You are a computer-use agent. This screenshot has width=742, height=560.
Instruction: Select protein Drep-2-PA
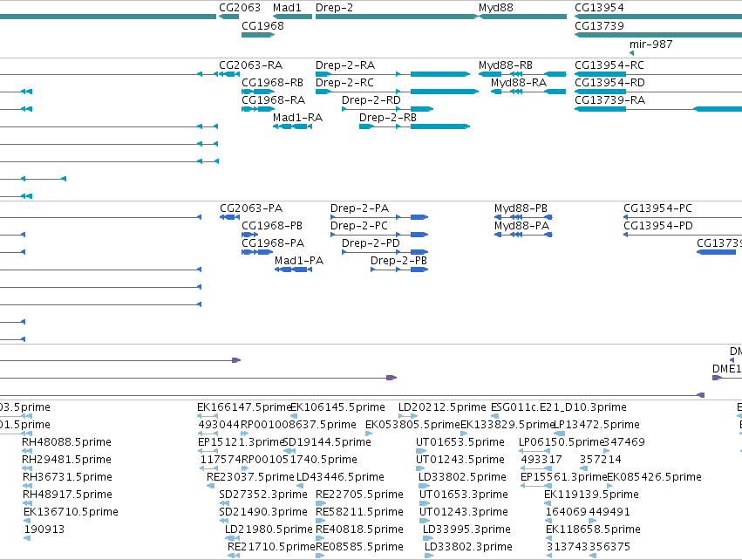pos(359,208)
